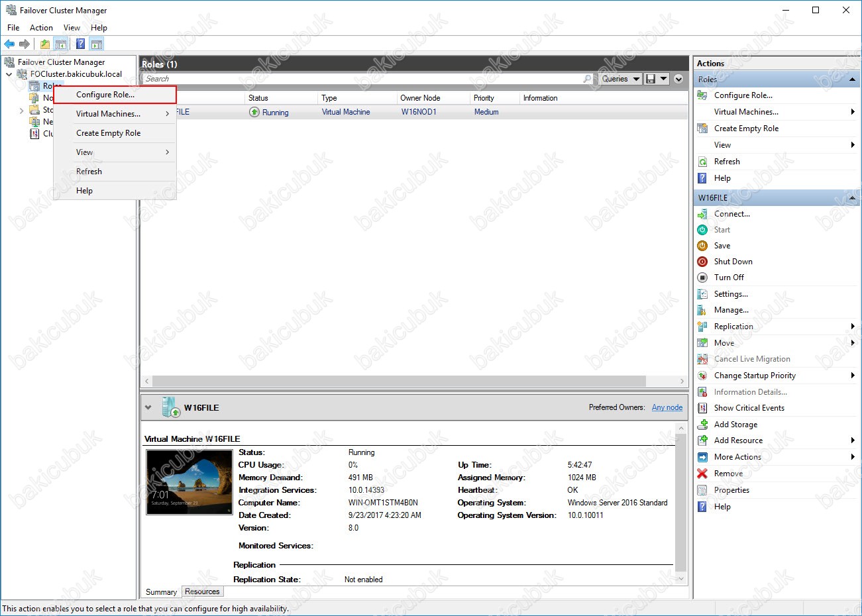Click the W16NOD1 owner node cell
The height and width of the screenshot is (616, 862).
click(x=419, y=112)
